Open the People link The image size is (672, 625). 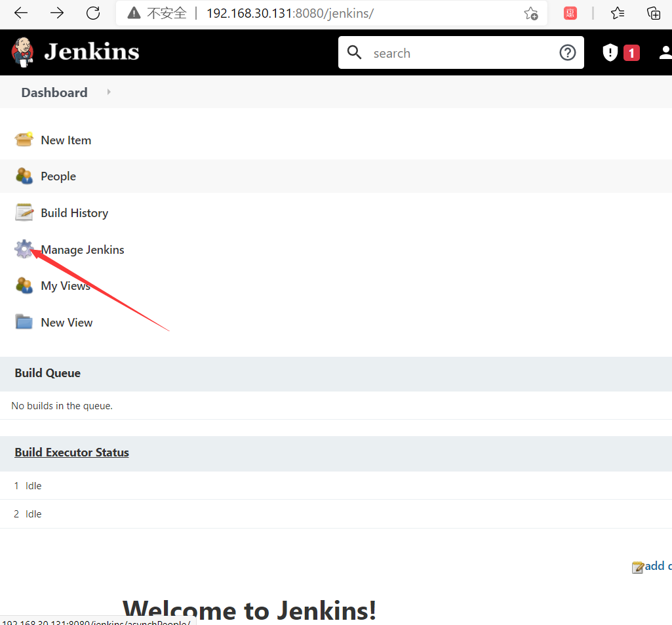(x=58, y=176)
